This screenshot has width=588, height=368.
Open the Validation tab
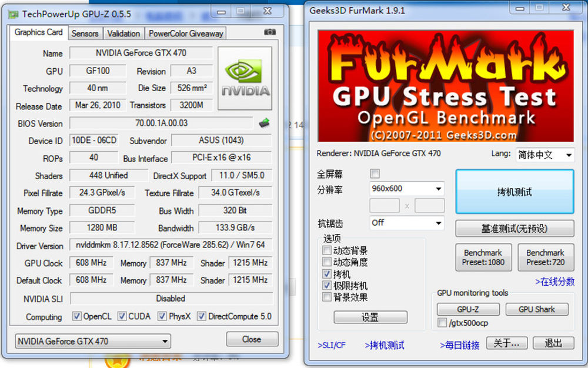[123, 34]
